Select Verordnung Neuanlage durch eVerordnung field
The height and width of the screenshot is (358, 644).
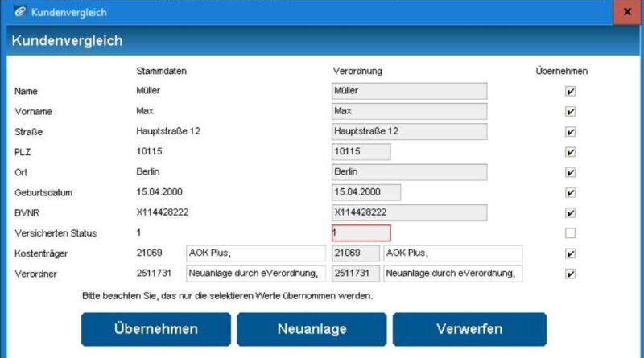point(453,274)
